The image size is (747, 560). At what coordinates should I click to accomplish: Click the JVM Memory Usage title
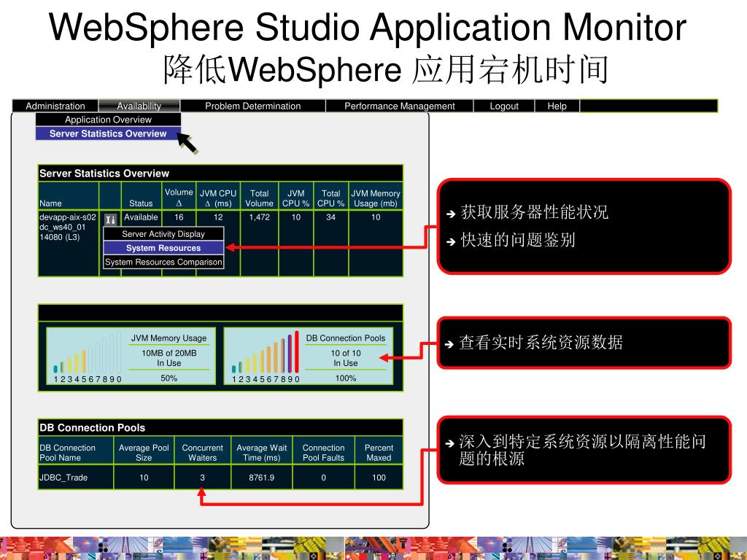(x=169, y=338)
